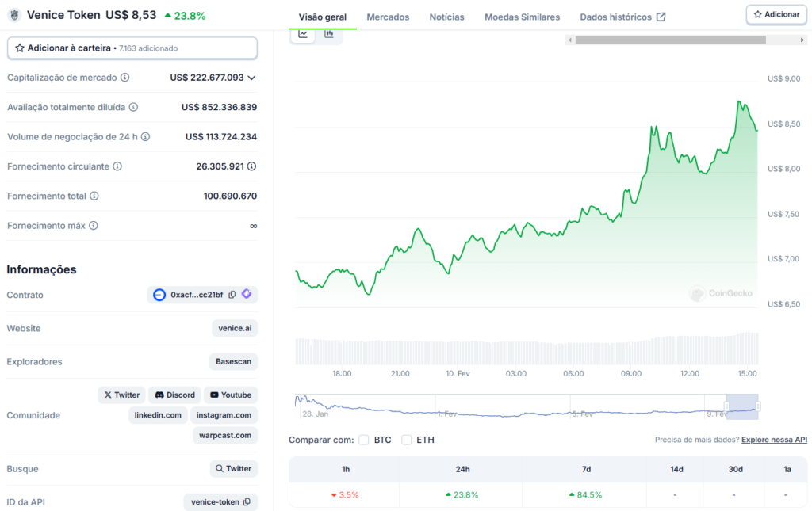This screenshot has height=511, width=812.
Task: Open Discord community link
Action: (175, 395)
